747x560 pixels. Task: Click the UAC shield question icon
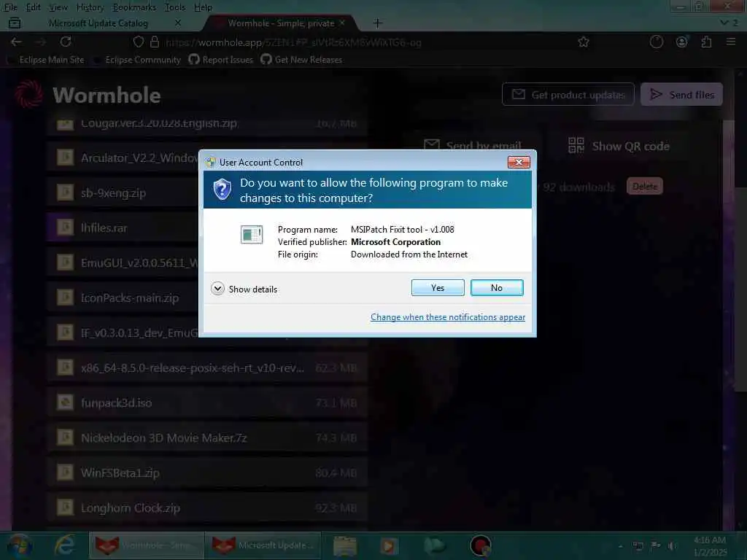click(x=222, y=190)
